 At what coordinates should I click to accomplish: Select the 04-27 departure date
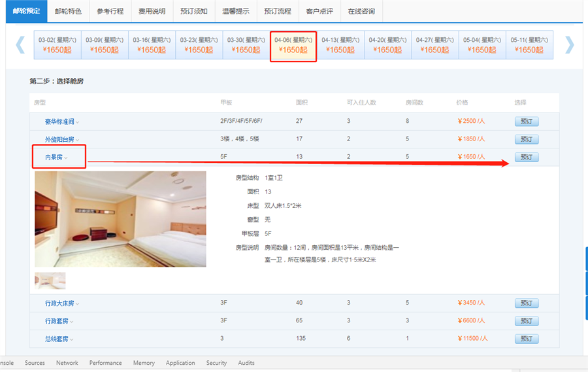[x=435, y=45]
